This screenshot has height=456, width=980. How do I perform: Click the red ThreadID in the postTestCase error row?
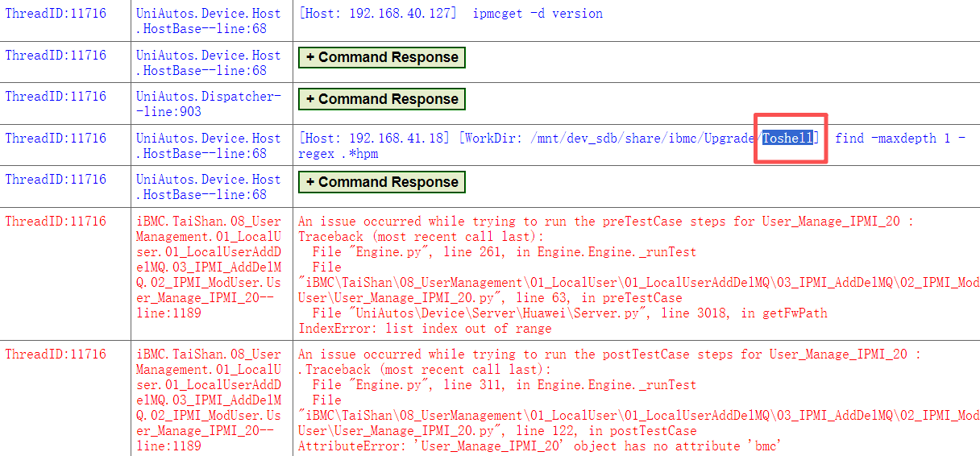[56, 354]
